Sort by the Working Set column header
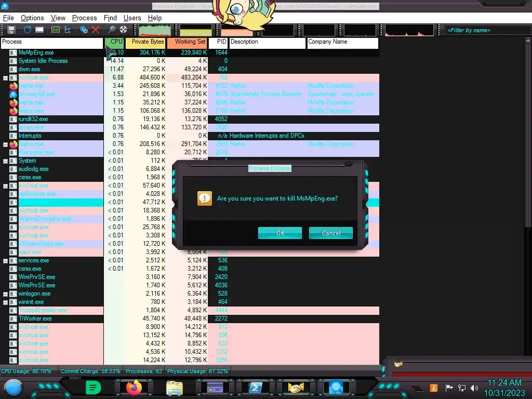532x399 pixels. point(187,43)
